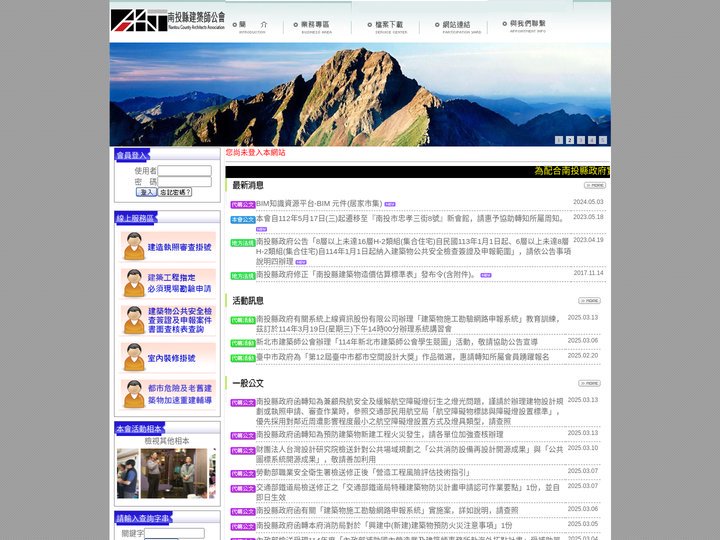Show banner slide 2
Screen dimensions: 720x540
tap(570, 140)
